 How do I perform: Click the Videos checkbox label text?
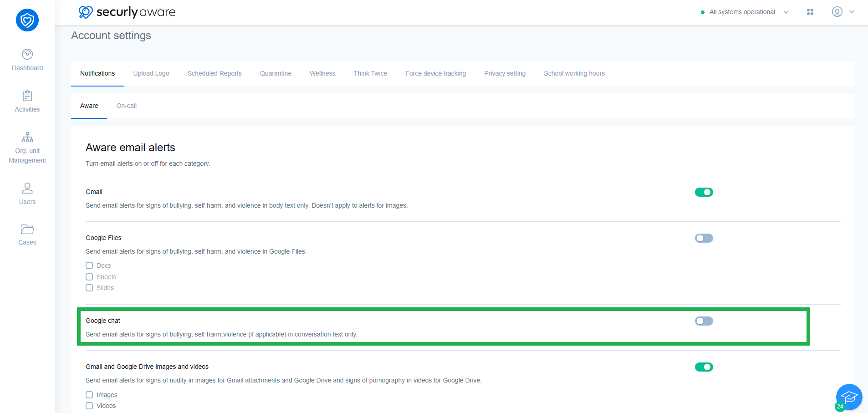(106, 406)
